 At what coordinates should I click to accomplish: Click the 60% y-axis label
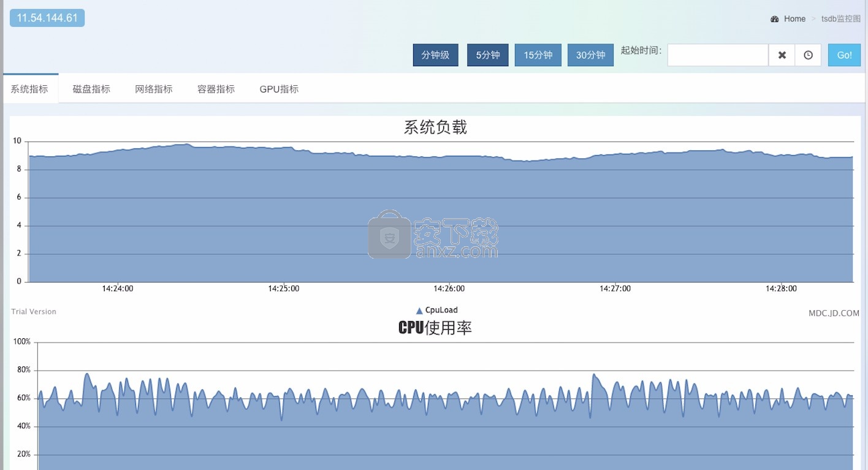click(24, 398)
